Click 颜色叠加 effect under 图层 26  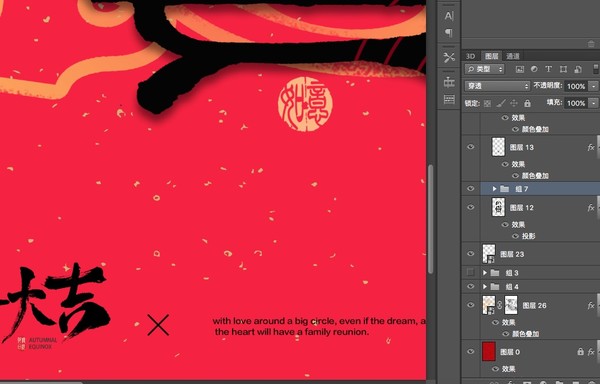tap(525, 334)
